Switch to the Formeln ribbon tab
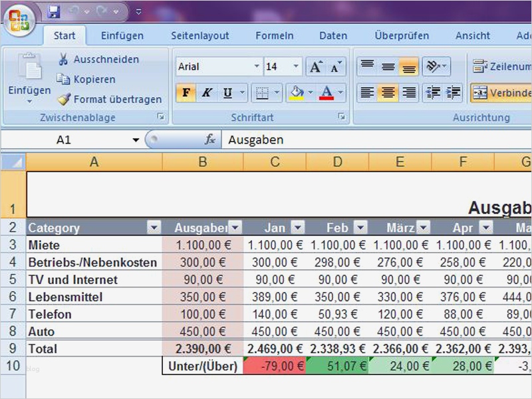 pos(274,35)
